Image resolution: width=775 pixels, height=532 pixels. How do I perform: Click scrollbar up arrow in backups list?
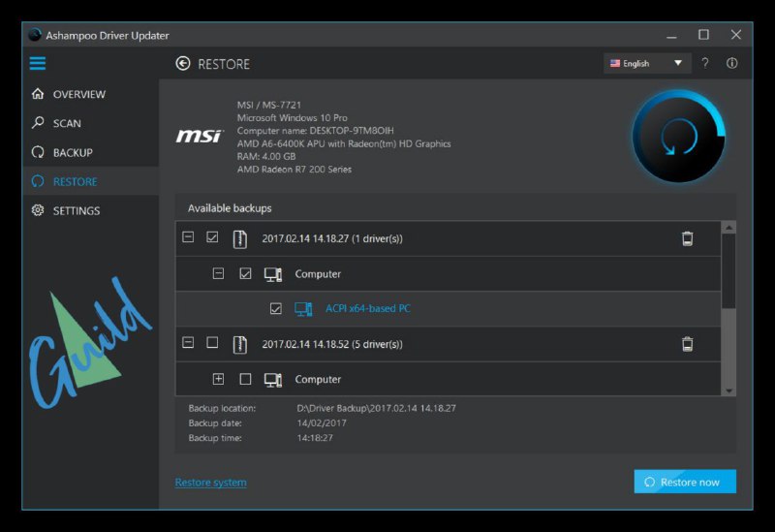point(728,228)
